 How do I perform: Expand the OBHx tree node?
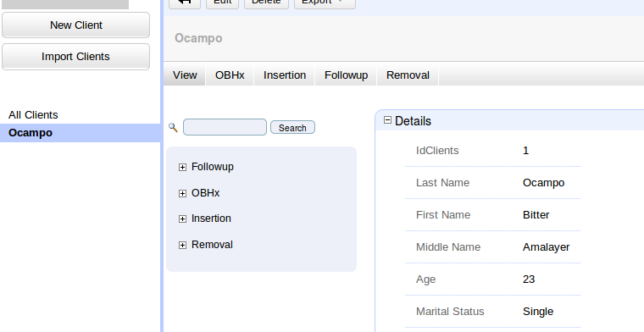182,193
